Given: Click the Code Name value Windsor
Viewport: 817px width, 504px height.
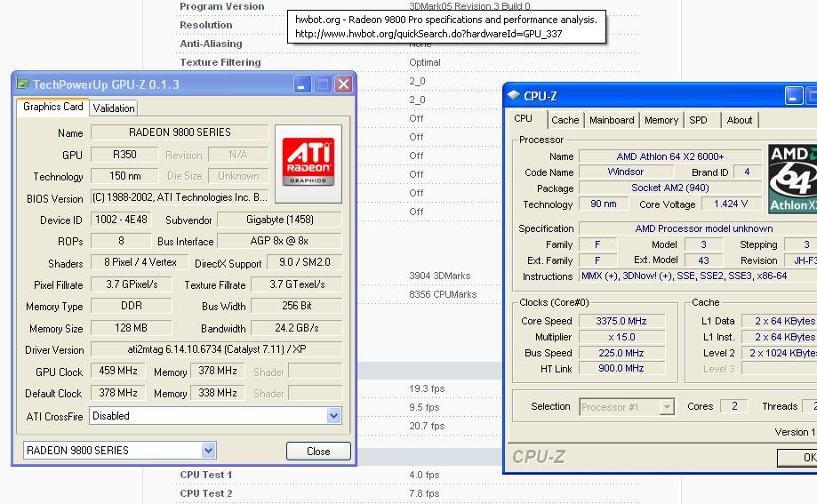Looking at the screenshot, I should (625, 172).
